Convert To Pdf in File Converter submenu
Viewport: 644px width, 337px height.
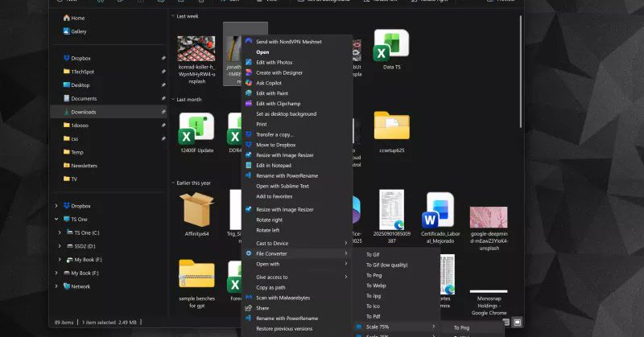click(x=373, y=316)
